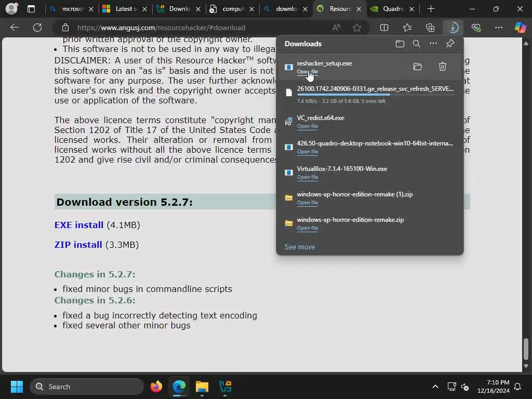Viewport: 532px width, 399px height.
Task: Show hidden system tray icons chevron
Action: tap(435, 387)
